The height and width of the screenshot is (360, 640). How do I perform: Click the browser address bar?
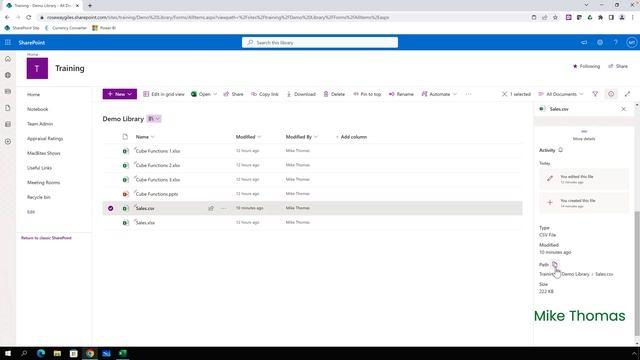(x=282, y=18)
